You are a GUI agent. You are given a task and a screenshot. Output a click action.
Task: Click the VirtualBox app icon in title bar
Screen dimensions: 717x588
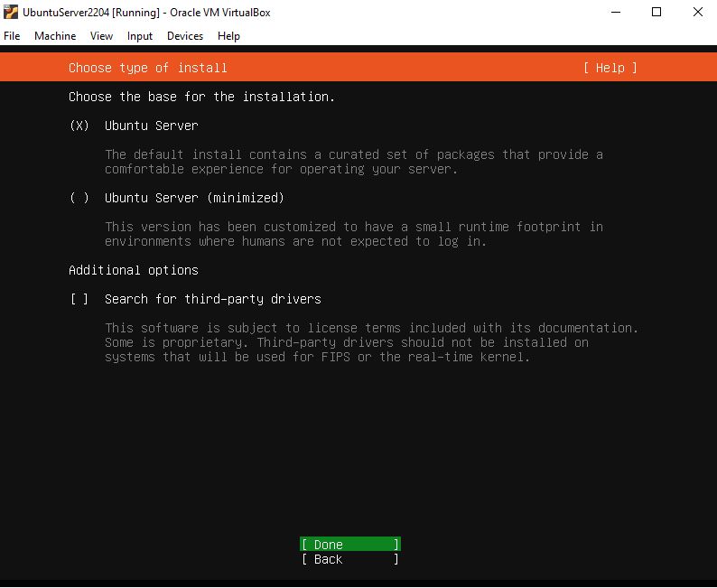point(11,12)
